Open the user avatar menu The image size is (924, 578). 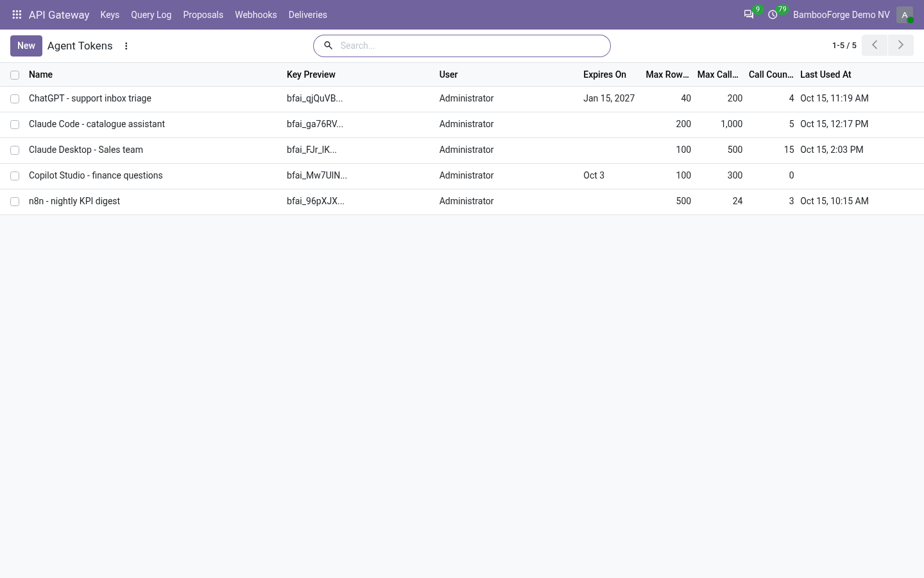coord(905,15)
